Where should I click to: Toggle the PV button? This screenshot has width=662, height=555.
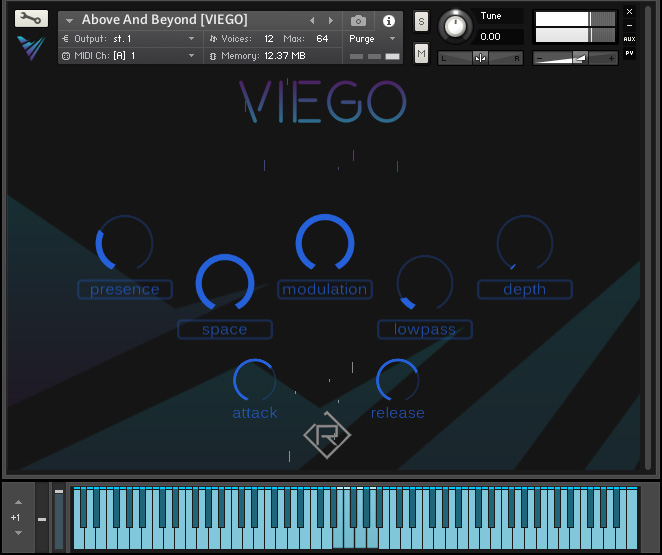pyautogui.click(x=629, y=53)
